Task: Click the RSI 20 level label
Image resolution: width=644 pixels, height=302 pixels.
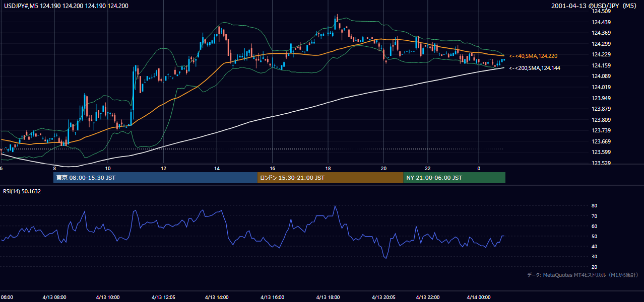Action: coord(594,267)
